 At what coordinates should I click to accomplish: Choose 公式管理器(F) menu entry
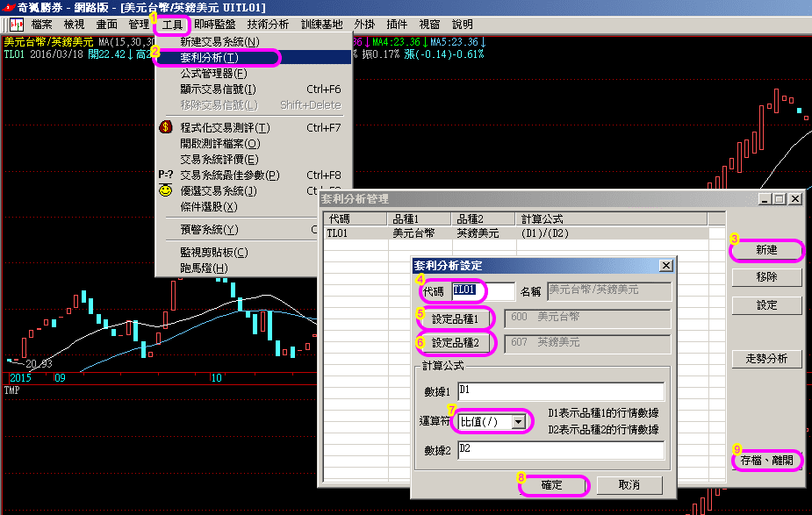(x=212, y=74)
